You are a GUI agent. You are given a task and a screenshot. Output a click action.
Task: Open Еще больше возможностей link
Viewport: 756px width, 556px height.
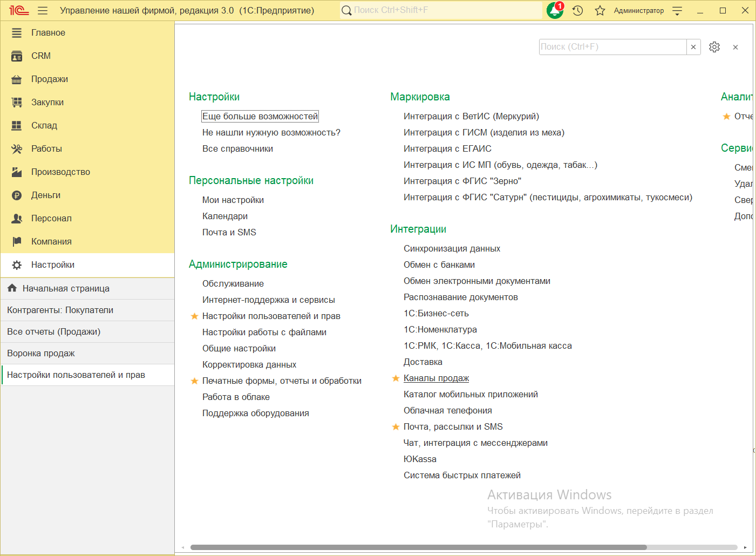(260, 117)
